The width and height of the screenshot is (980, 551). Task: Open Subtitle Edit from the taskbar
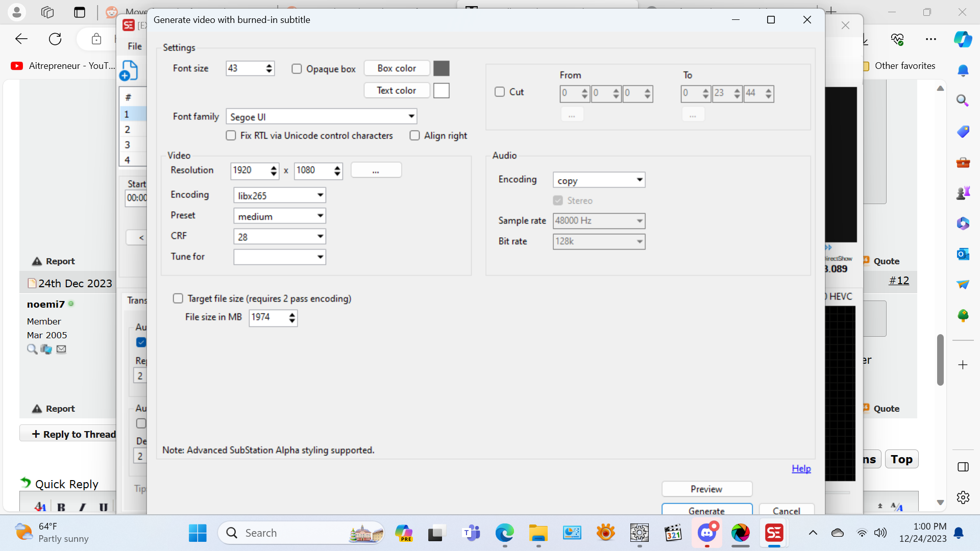point(774,533)
